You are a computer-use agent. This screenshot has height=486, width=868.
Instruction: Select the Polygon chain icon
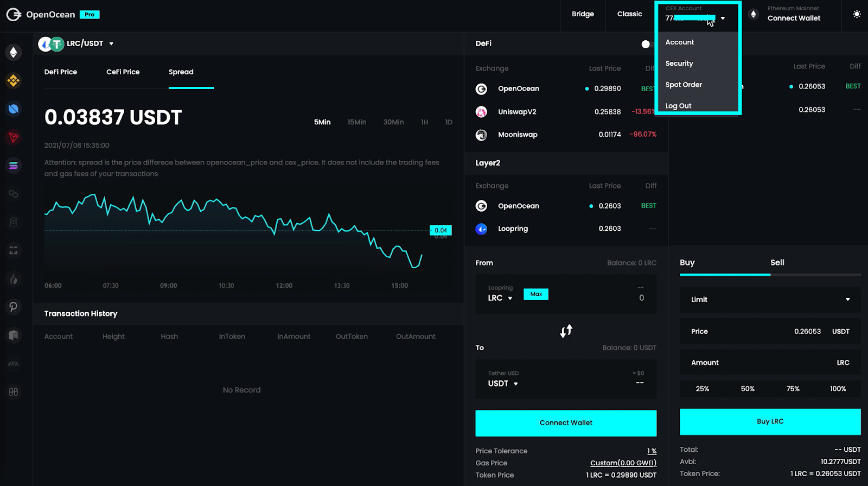coord(14,194)
